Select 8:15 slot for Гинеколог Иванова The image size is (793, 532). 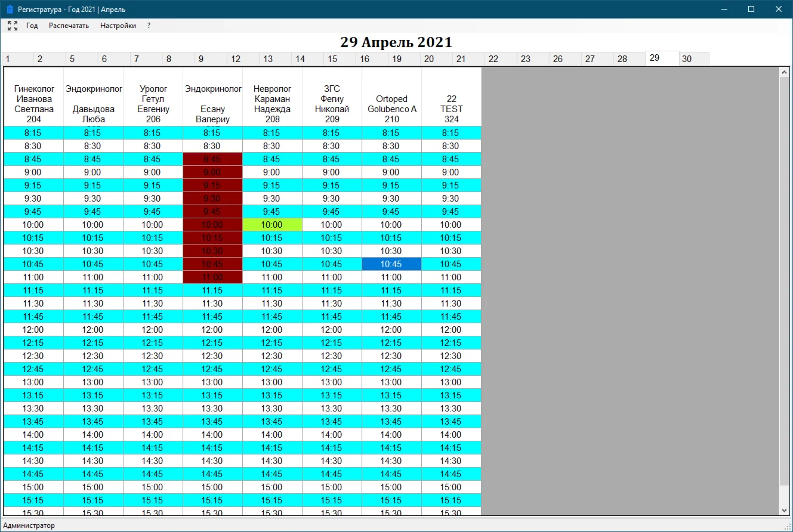[x=34, y=133]
